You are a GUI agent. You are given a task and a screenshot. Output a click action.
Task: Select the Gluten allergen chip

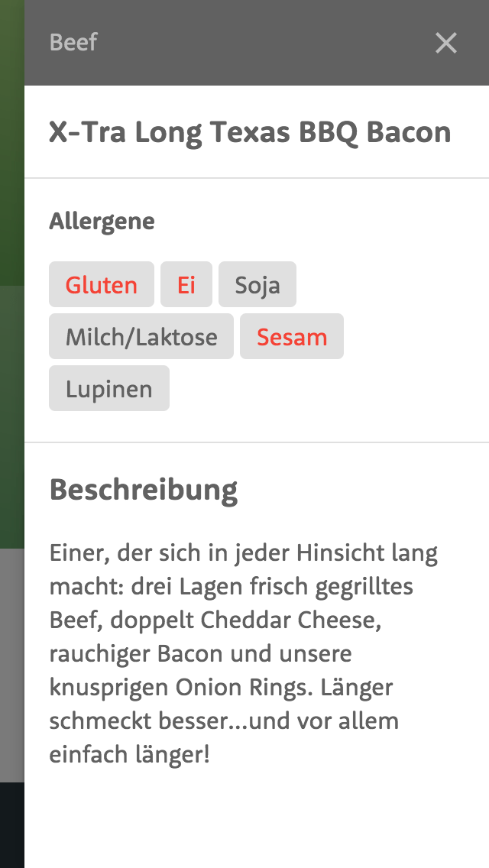point(102,284)
